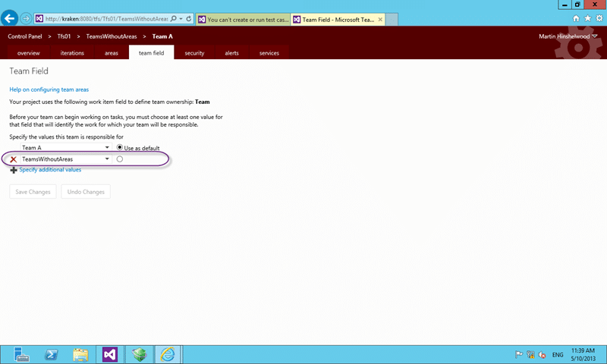Select the team field tab
This screenshot has height=364, width=607.
point(151,53)
